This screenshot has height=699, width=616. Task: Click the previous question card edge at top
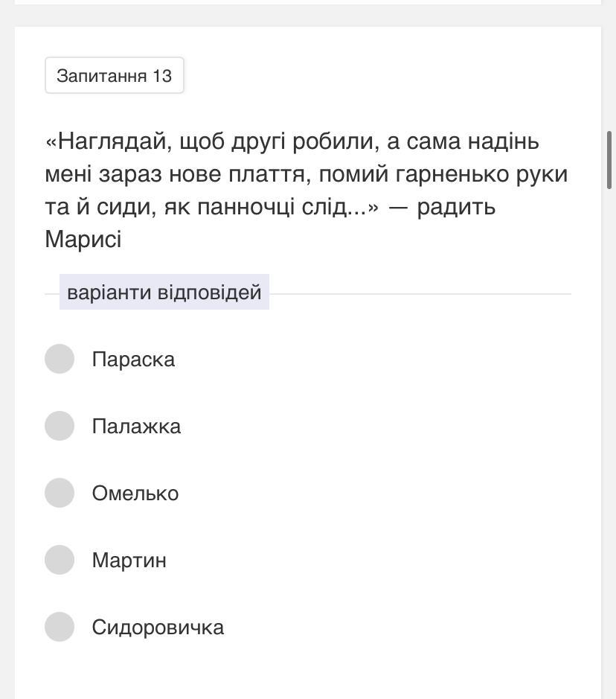coord(308,3)
